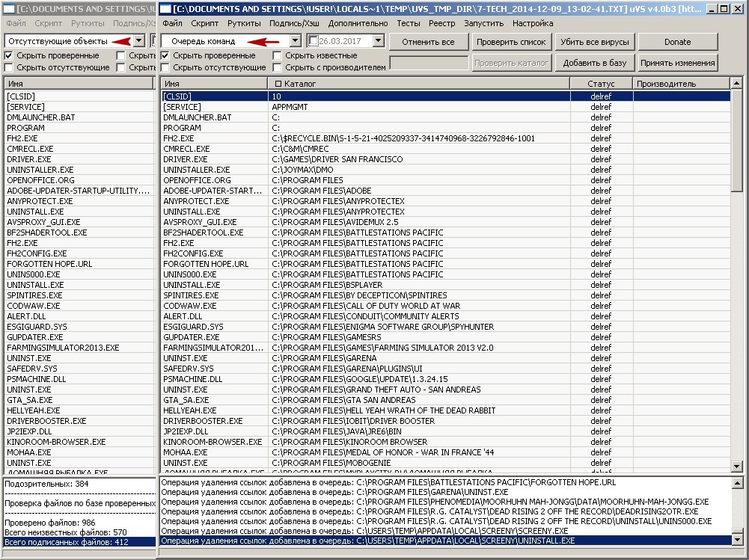Open the 26.03.2017 date dropdown arrow

coord(379,42)
